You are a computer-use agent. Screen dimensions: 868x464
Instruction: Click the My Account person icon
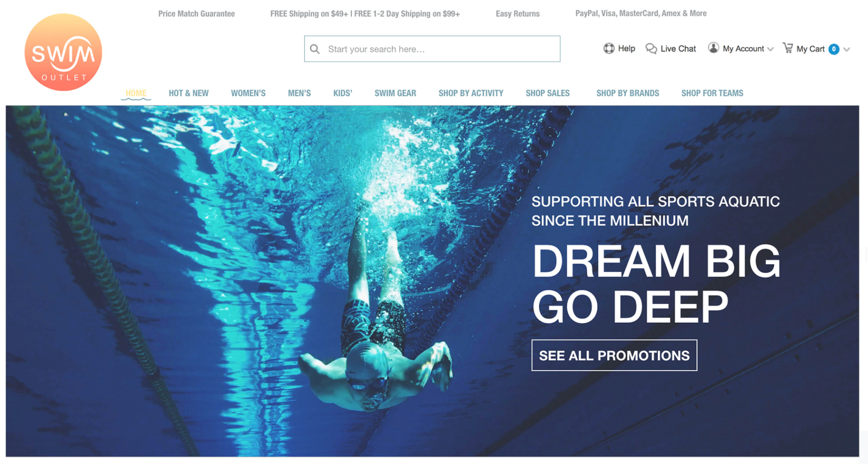pos(713,48)
